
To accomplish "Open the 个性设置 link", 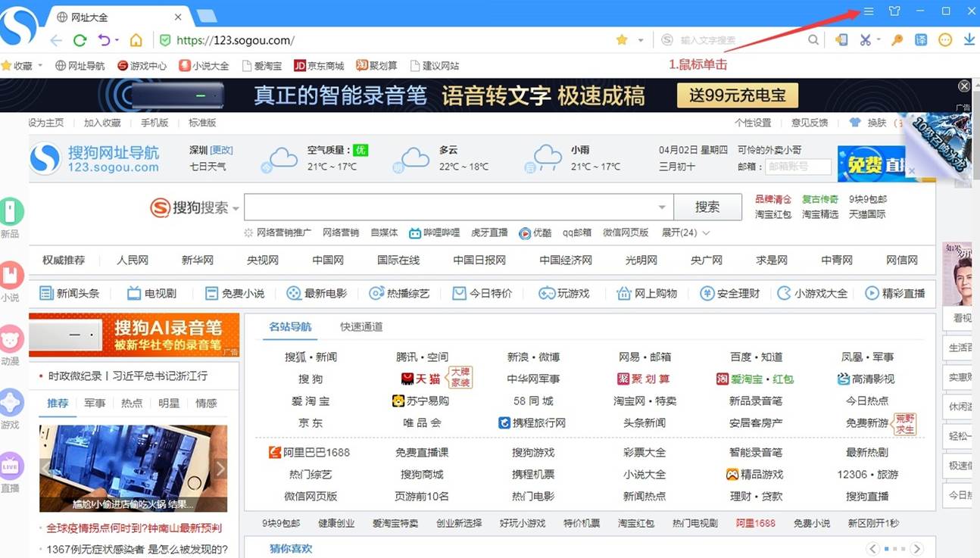I will pyautogui.click(x=753, y=122).
